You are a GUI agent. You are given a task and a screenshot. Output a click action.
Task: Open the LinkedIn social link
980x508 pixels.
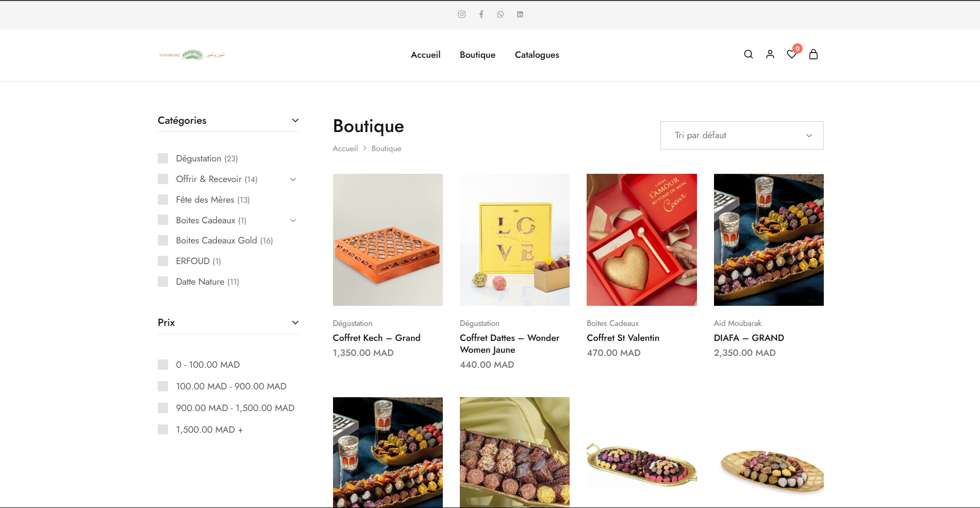coord(520,14)
